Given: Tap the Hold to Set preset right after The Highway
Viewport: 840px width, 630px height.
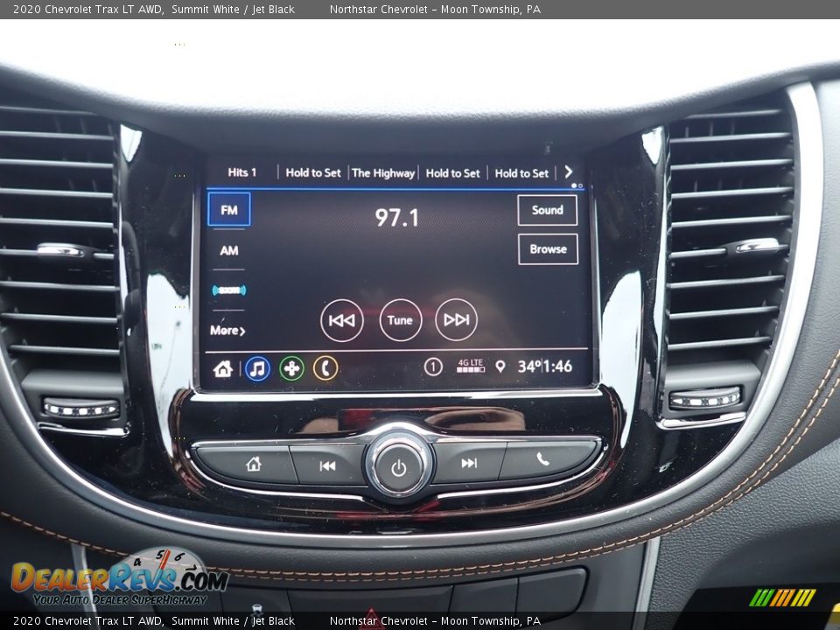Looking at the screenshot, I should click(452, 173).
